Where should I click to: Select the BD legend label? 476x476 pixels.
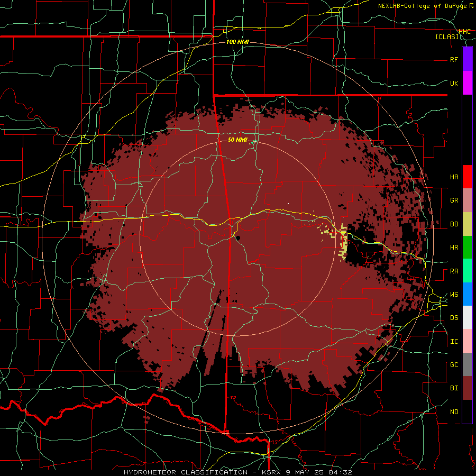[454, 224]
